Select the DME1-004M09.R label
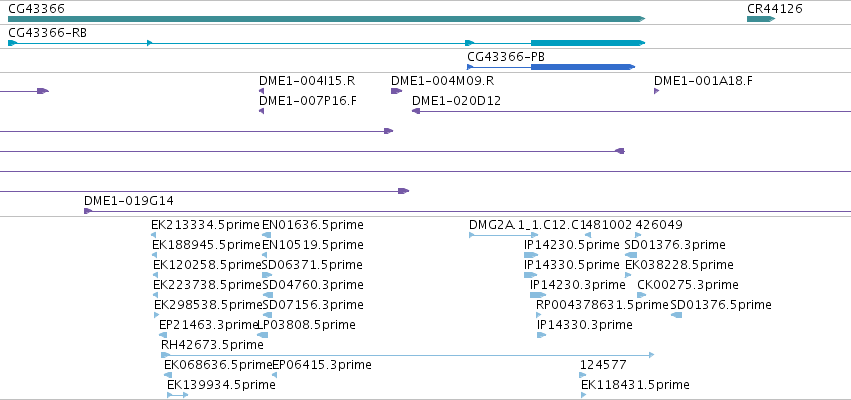851x400 pixels. coord(442,81)
